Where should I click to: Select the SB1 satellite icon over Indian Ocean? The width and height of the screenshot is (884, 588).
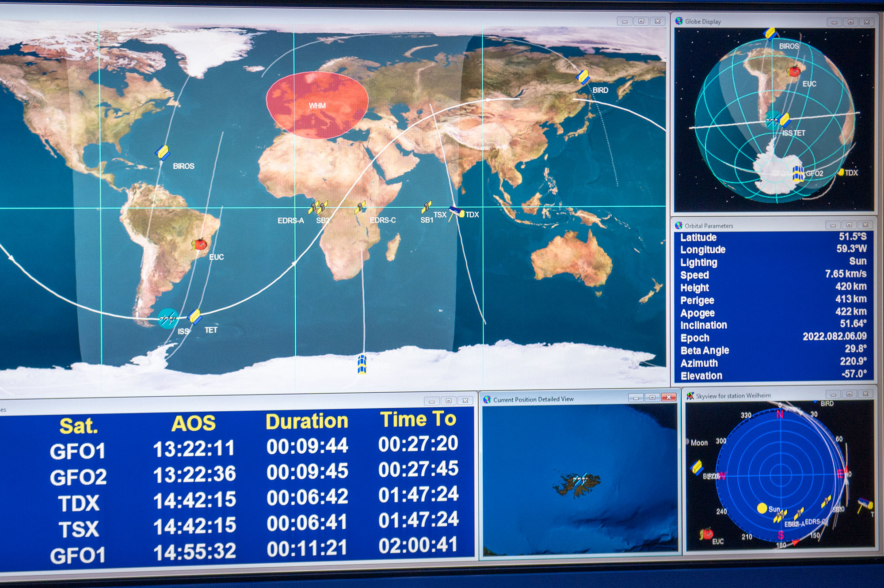click(427, 207)
